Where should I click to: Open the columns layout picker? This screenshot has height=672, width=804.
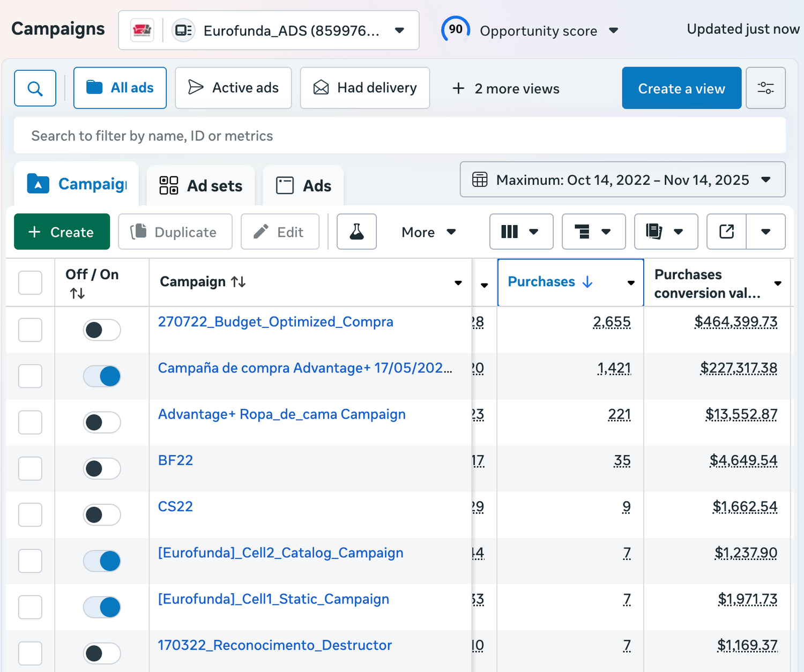520,232
